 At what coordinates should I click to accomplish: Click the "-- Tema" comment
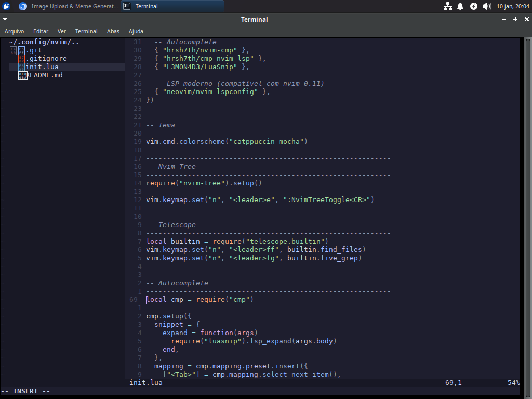click(161, 125)
